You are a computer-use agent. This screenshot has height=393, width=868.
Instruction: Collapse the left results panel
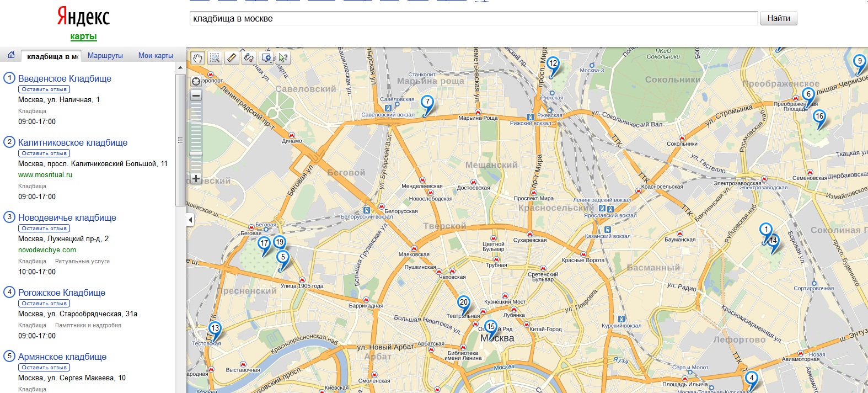(190, 220)
